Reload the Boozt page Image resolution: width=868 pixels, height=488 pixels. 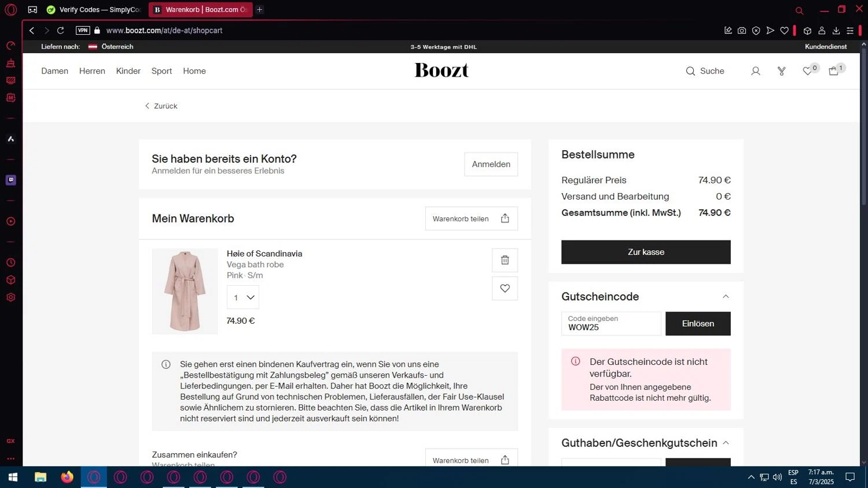coord(60,31)
